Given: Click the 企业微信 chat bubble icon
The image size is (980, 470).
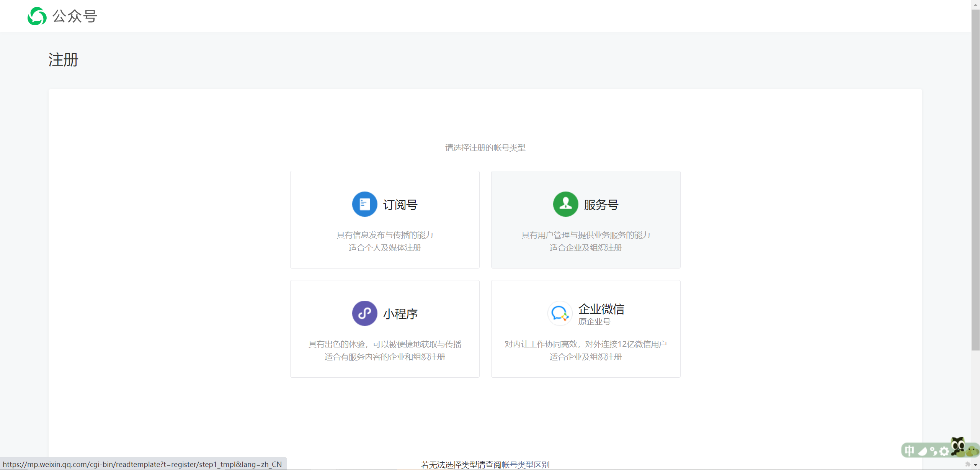Looking at the screenshot, I should click(x=560, y=313).
